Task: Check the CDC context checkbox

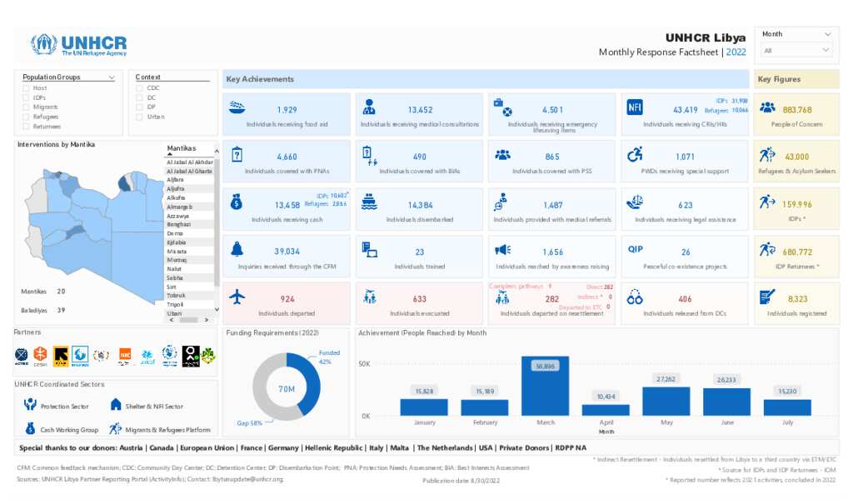Action: pyautogui.click(x=139, y=87)
